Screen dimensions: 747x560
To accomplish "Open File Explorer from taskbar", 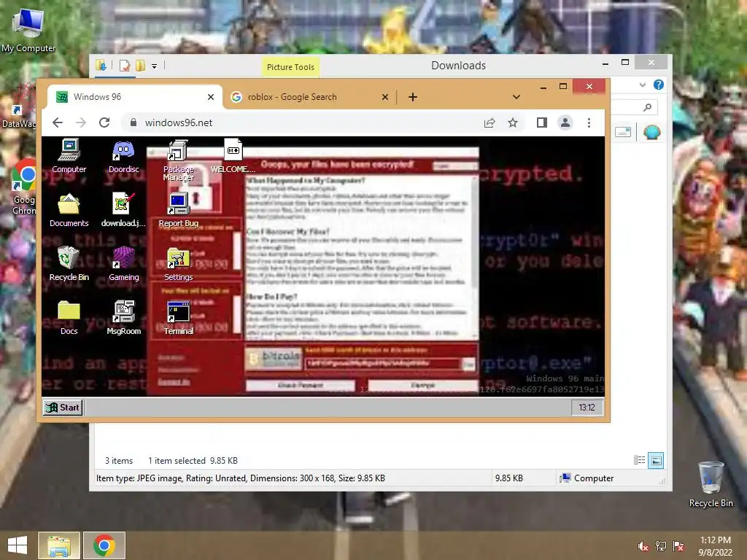I will coord(59,545).
